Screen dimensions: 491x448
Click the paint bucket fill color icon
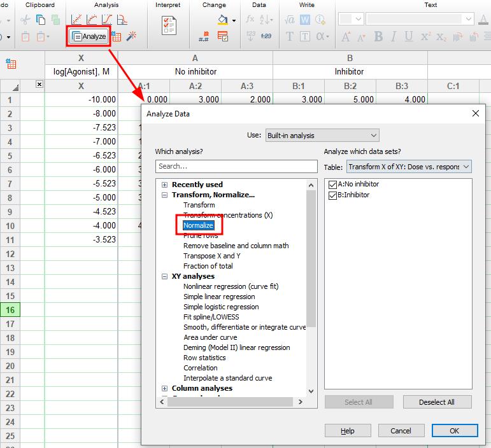(x=223, y=20)
